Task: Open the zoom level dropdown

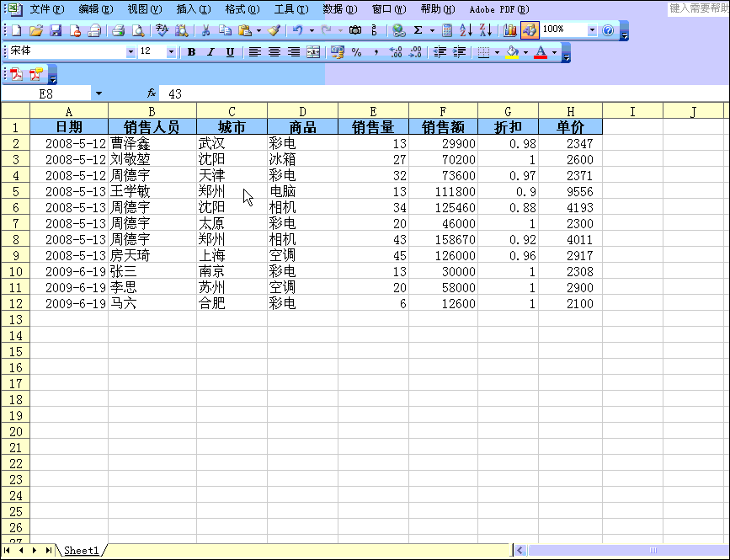Action: [x=592, y=30]
